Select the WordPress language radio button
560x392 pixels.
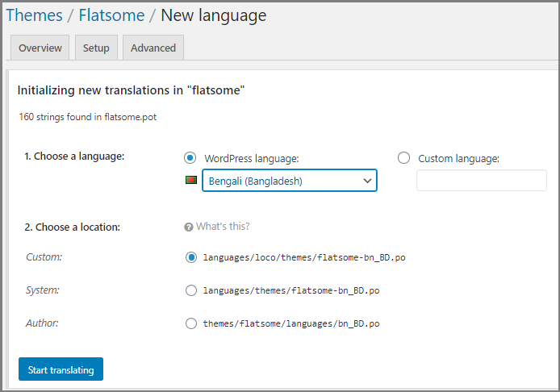pos(190,158)
